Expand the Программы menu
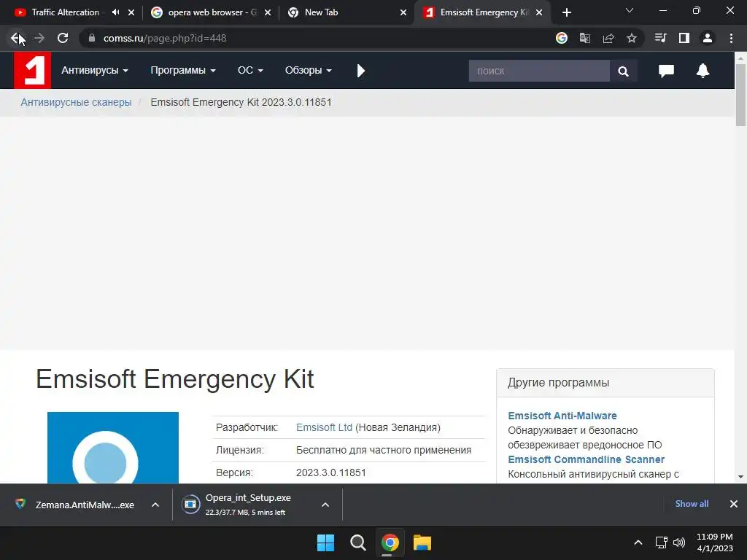 (183, 71)
